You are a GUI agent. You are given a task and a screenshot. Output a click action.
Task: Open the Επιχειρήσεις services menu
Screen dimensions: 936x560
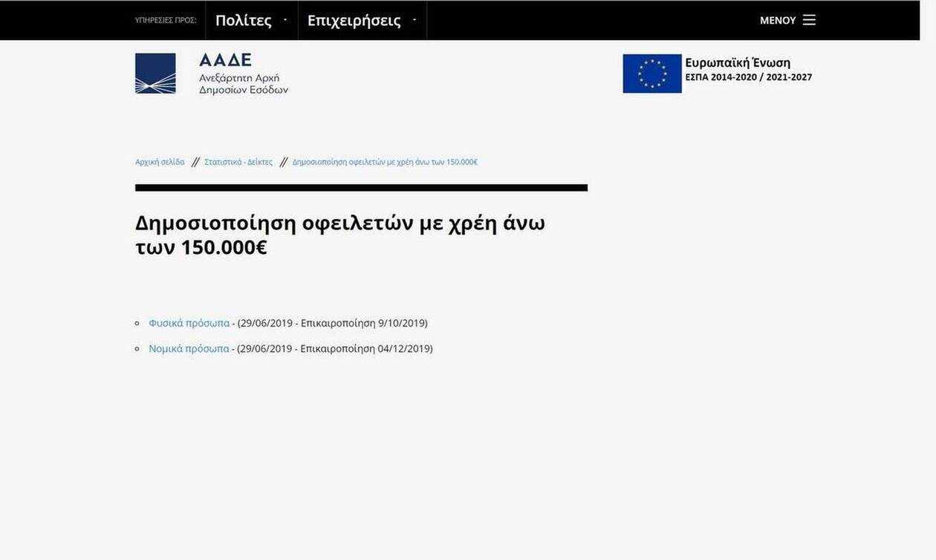click(354, 21)
